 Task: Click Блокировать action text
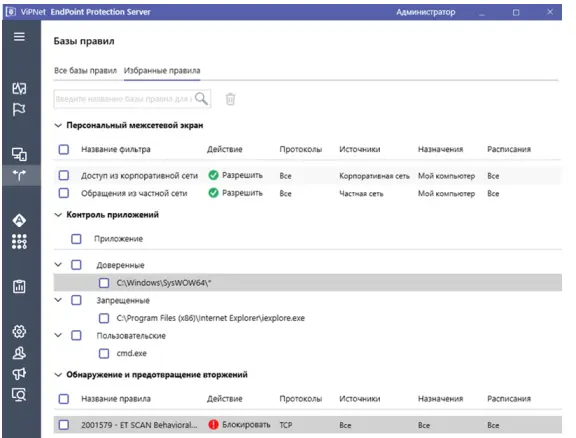click(x=246, y=425)
